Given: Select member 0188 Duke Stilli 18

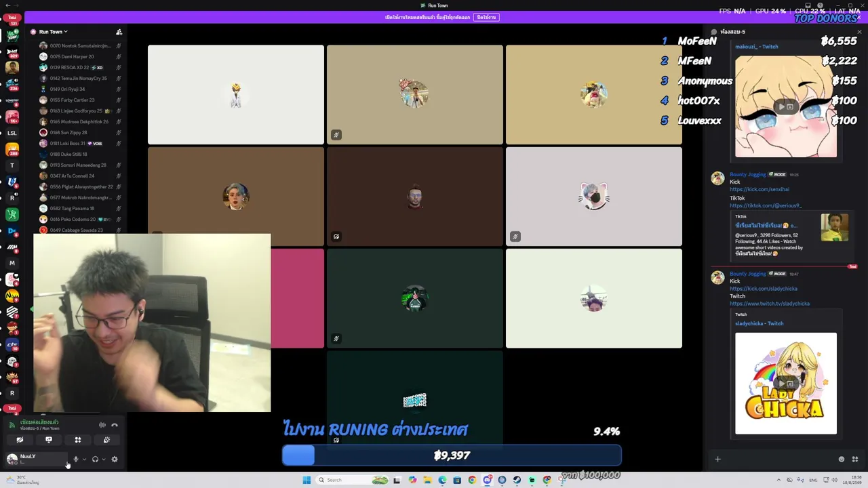Looking at the screenshot, I should [x=80, y=154].
